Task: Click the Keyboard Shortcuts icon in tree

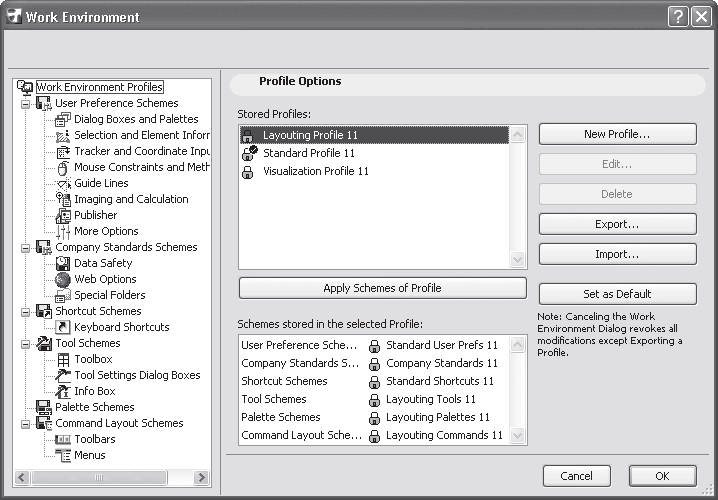Action: coord(63,327)
